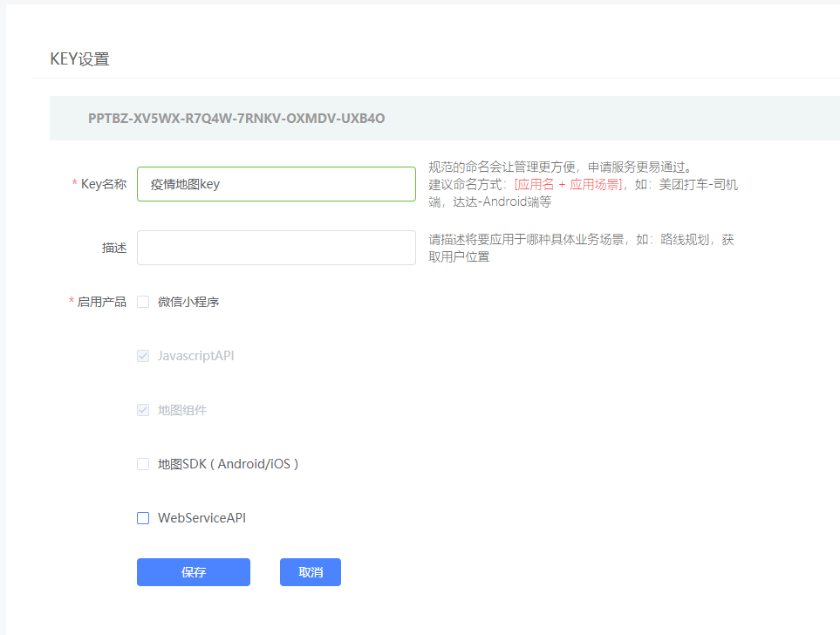Toggle the 地图组件 checkbox
This screenshot has height=635, width=840.
(143, 409)
